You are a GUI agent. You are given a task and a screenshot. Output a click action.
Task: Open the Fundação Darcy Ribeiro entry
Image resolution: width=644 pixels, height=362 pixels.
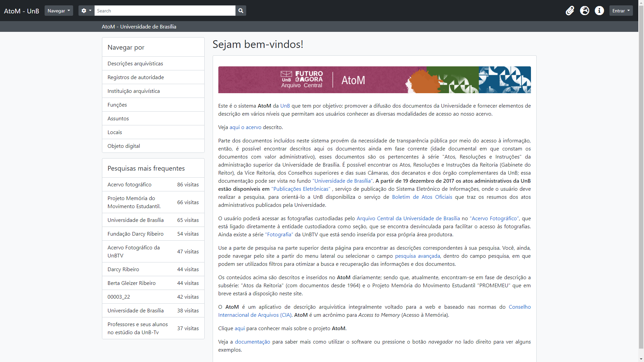point(136,234)
